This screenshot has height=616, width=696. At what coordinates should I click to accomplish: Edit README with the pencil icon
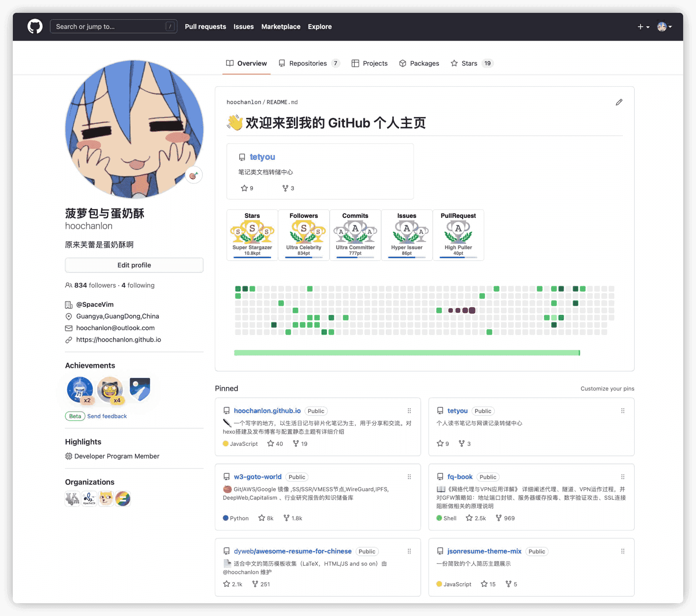pyautogui.click(x=619, y=102)
